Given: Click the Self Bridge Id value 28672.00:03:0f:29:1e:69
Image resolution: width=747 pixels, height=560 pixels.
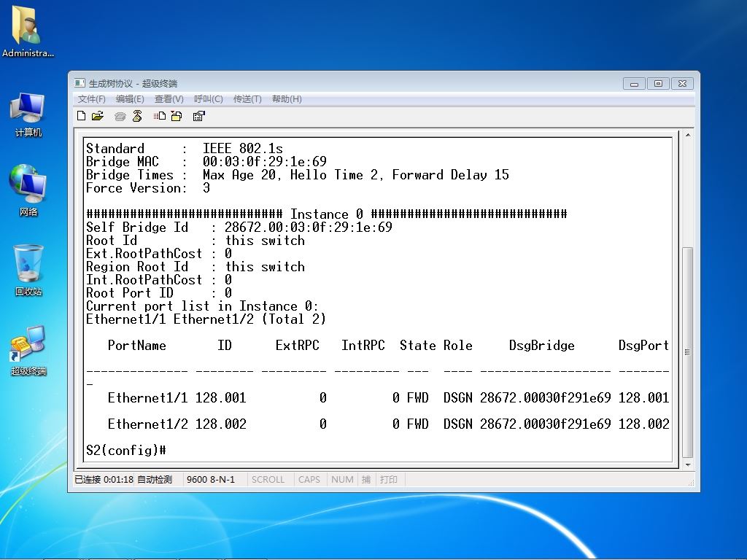Looking at the screenshot, I should 309,227.
